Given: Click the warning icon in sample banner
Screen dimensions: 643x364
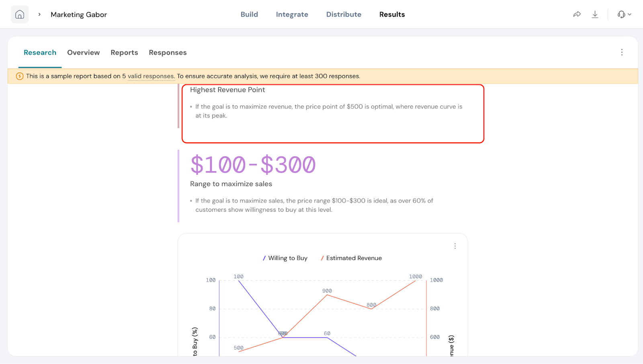Looking at the screenshot, I should pos(19,76).
